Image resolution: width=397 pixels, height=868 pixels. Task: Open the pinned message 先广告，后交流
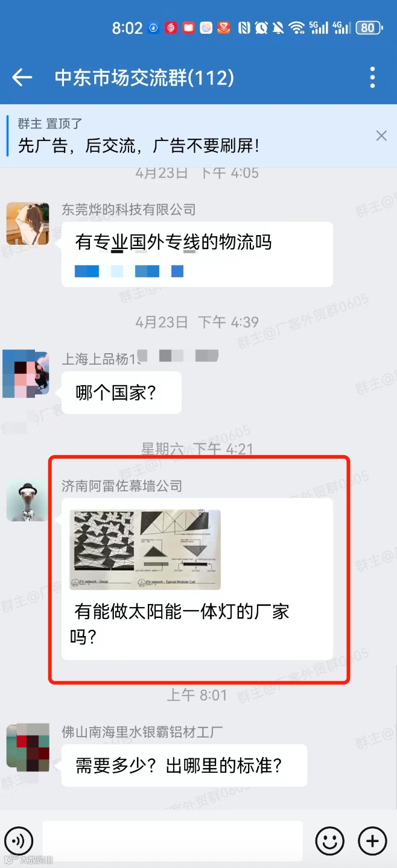point(139,145)
